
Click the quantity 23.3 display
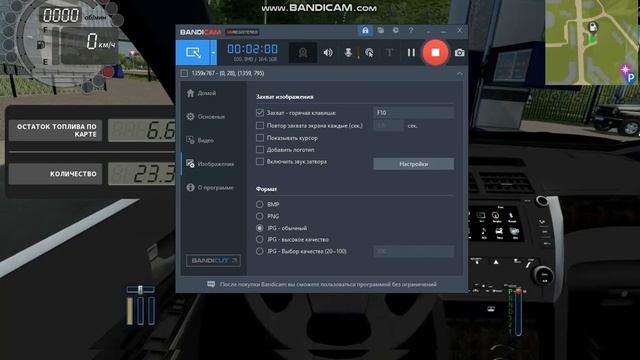point(141,174)
